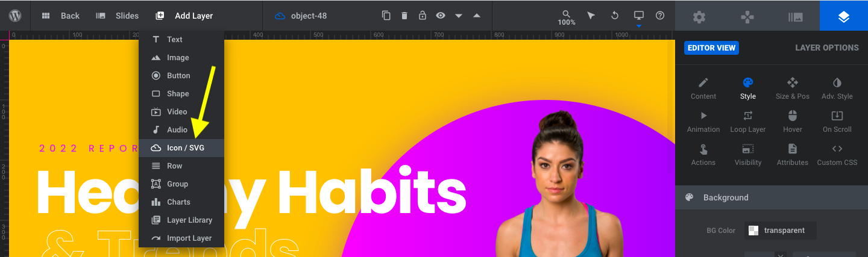Open module General Settings gear tab
The image size is (868, 257).
[699, 17]
